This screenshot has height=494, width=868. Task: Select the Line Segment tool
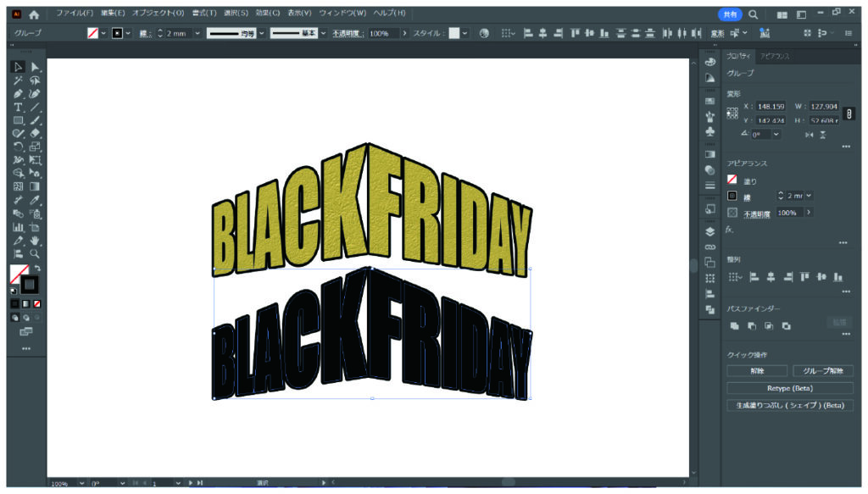35,108
